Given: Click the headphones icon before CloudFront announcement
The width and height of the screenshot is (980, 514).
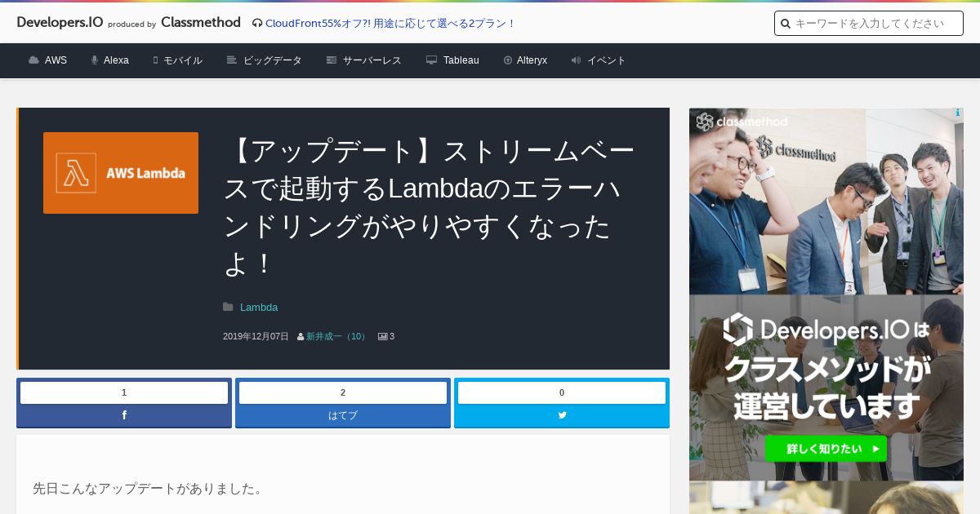Looking at the screenshot, I should pos(257,24).
